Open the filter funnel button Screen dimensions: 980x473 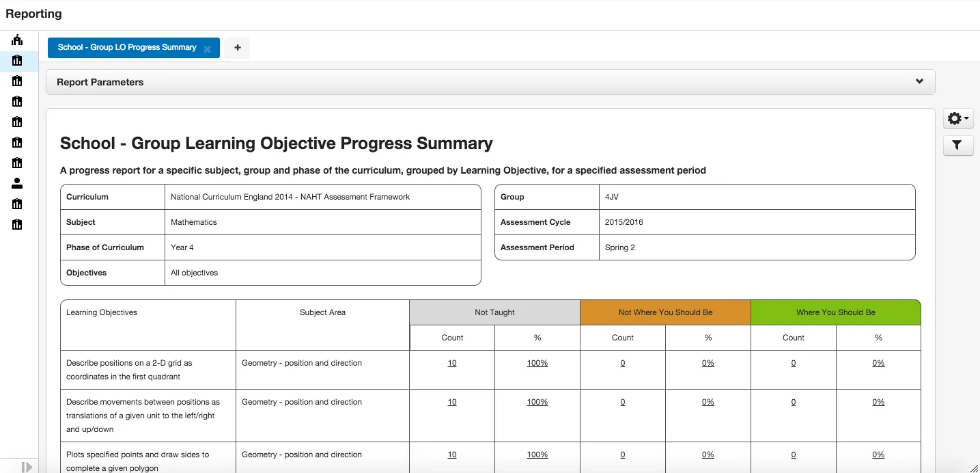pos(958,145)
